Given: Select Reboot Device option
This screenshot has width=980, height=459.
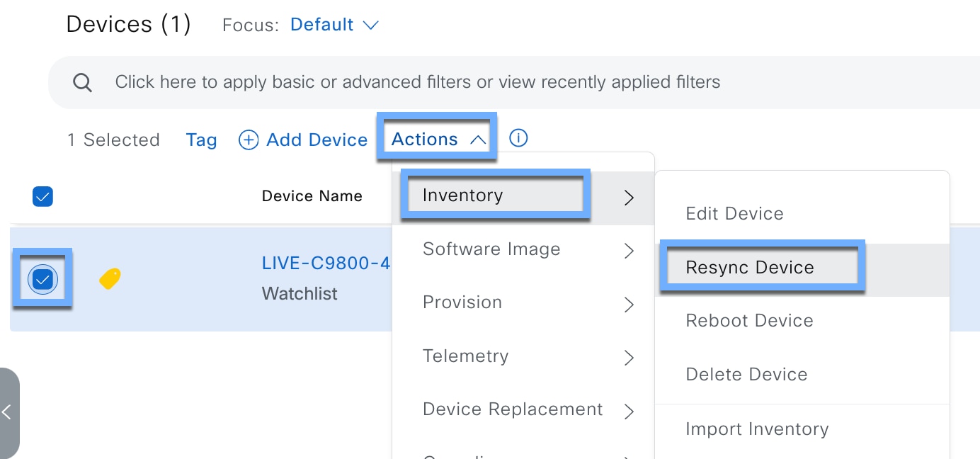Looking at the screenshot, I should tap(749, 321).
